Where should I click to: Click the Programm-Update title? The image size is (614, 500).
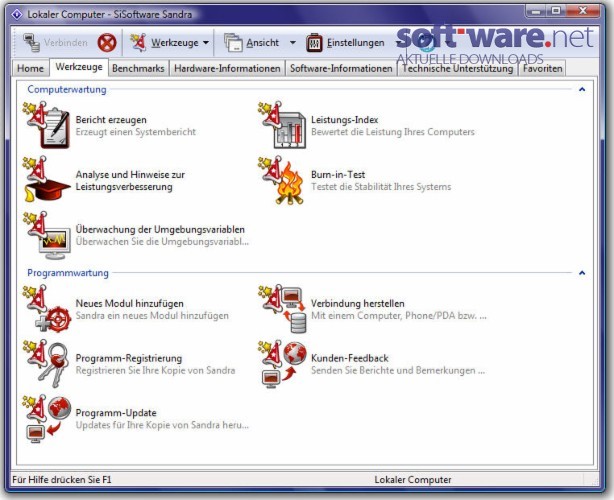(116, 413)
